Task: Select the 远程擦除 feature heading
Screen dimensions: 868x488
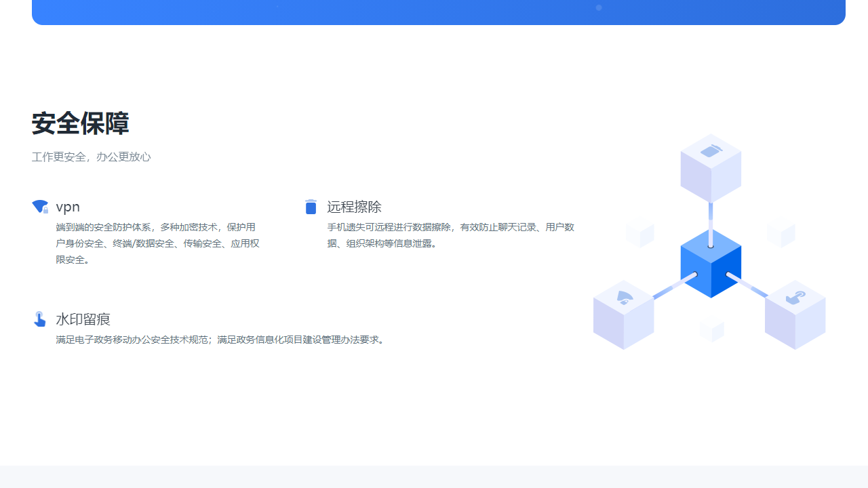Action: pos(354,207)
